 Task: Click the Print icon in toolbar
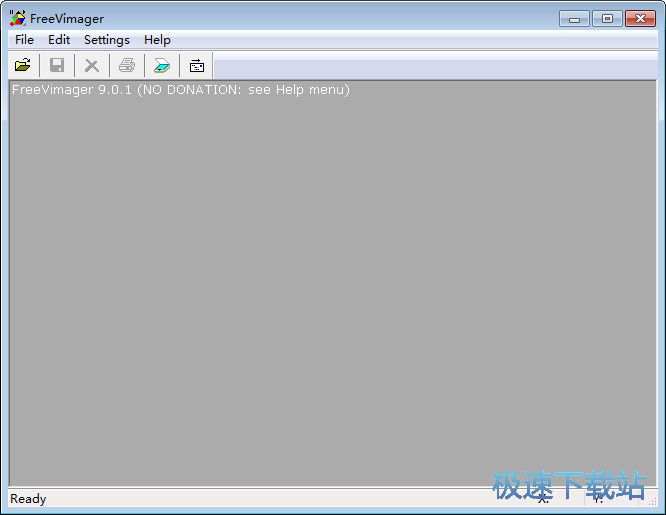[x=127, y=66]
